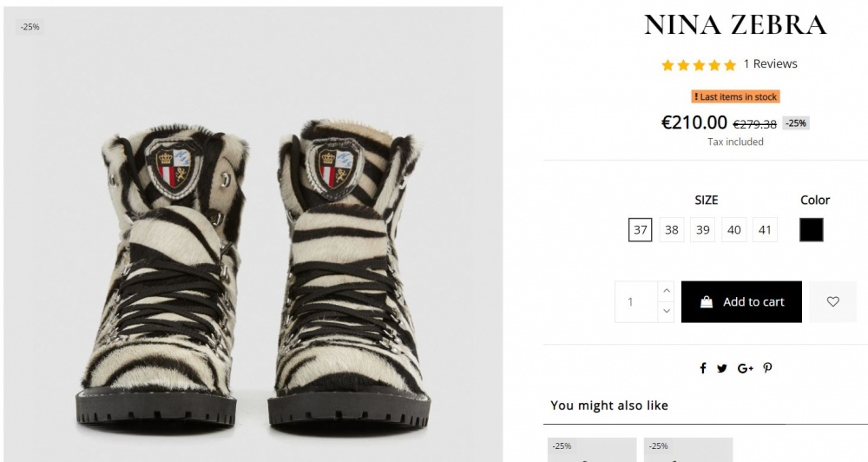This screenshot has height=462, width=868.
Task: Click the quantity input field
Action: coord(635,301)
